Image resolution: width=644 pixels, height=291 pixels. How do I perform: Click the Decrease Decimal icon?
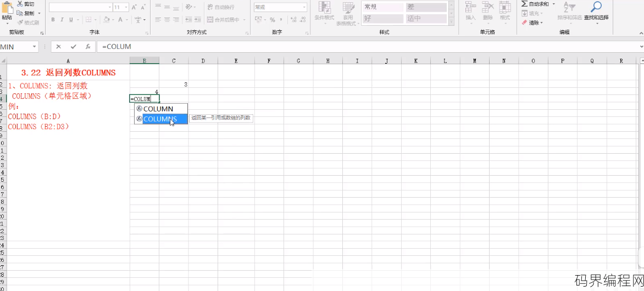click(302, 20)
